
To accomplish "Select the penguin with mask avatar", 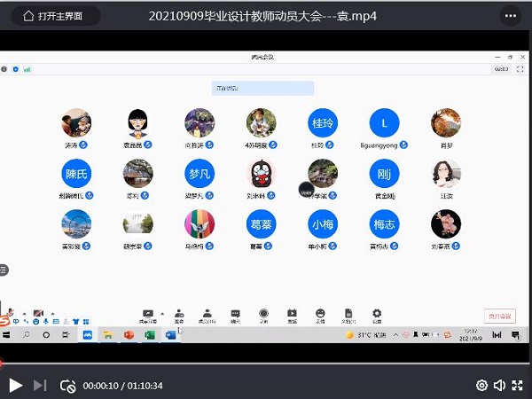I will pyautogui.click(x=262, y=174).
